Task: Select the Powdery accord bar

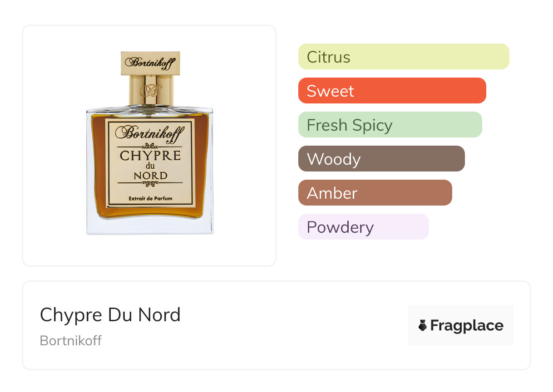Action: click(364, 227)
